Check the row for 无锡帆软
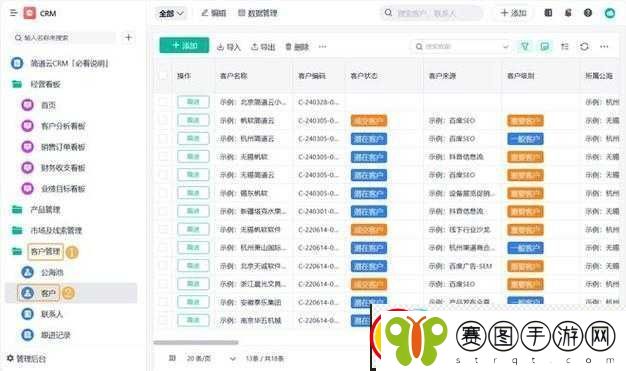Viewport: 626px width, 371px height. (163, 157)
